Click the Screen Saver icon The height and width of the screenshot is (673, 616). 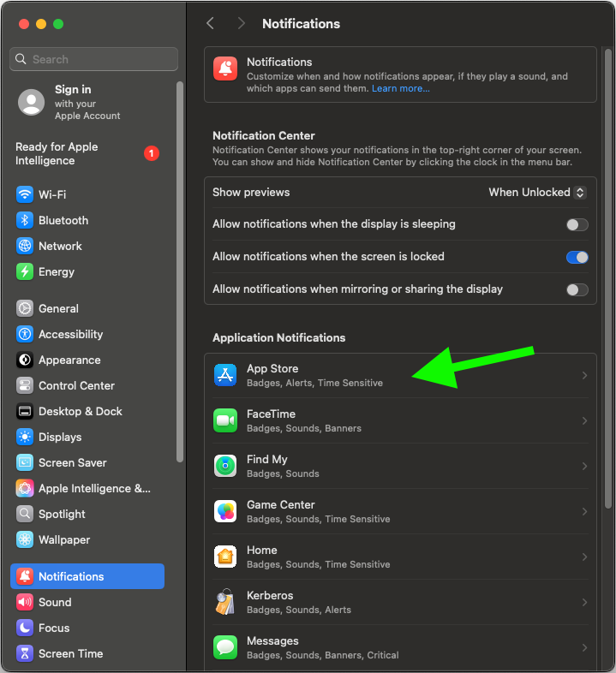click(x=25, y=462)
